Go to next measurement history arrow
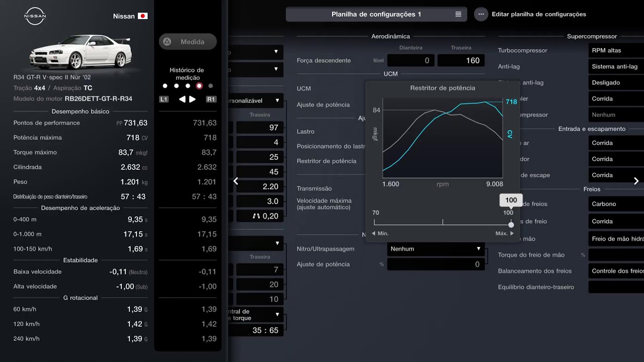 (x=192, y=100)
